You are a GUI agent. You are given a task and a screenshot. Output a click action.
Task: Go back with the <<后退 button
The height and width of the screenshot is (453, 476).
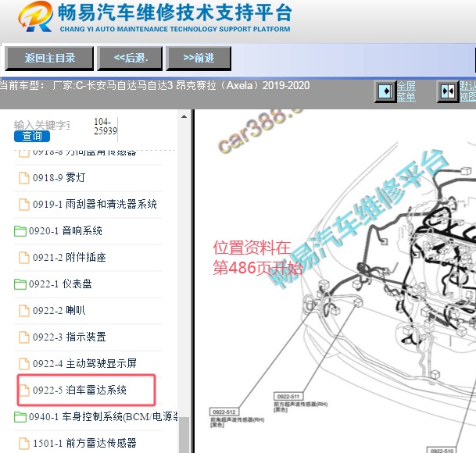click(x=130, y=59)
